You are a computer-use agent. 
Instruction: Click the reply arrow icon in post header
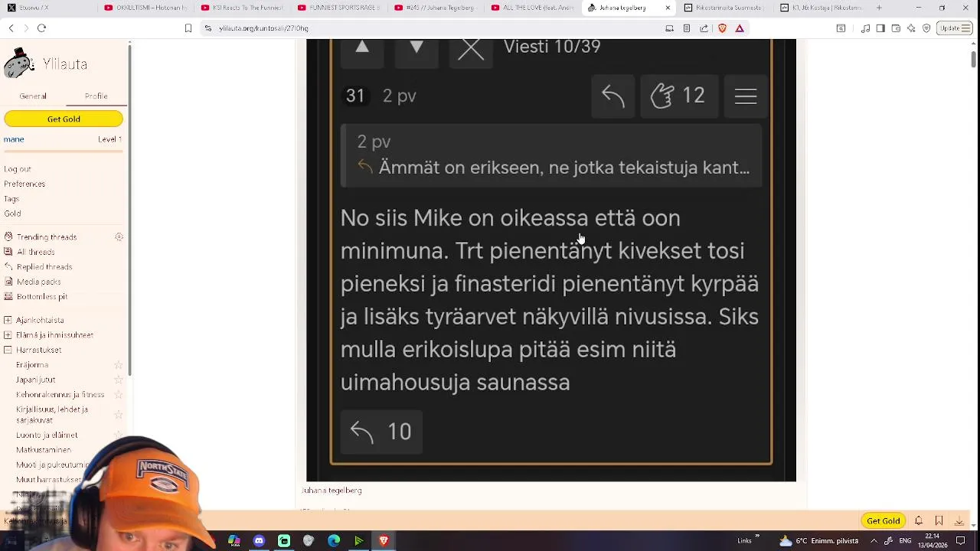click(x=613, y=96)
